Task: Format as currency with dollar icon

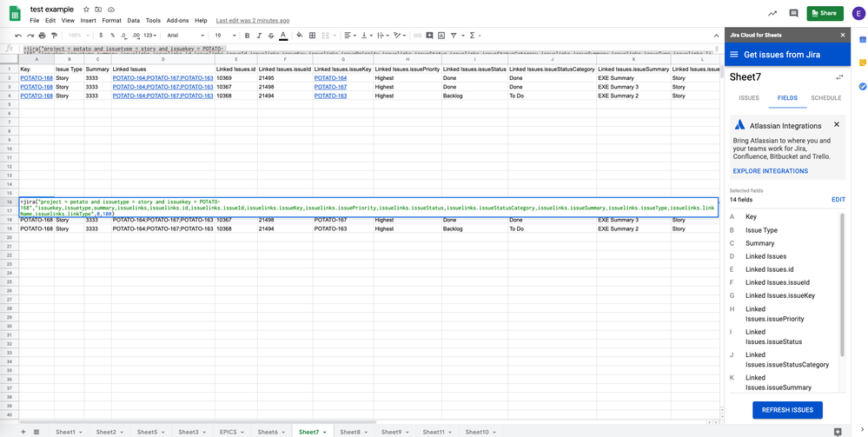Action: click(101, 36)
